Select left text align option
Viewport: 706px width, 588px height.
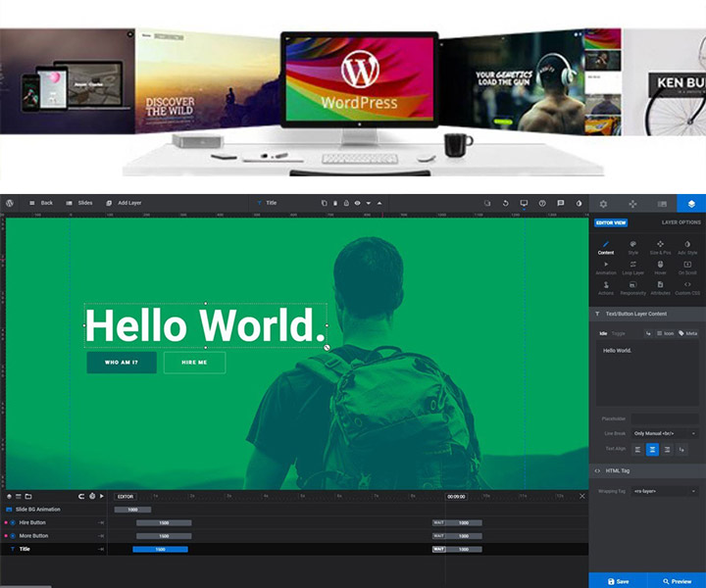[637, 450]
